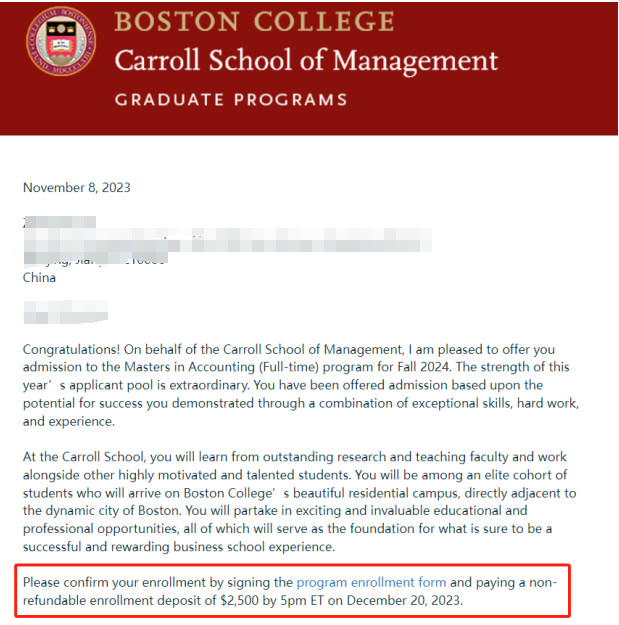Click the Carroll School of Management heading
Image resolution: width=619 pixels, height=625 pixels.
(x=306, y=61)
